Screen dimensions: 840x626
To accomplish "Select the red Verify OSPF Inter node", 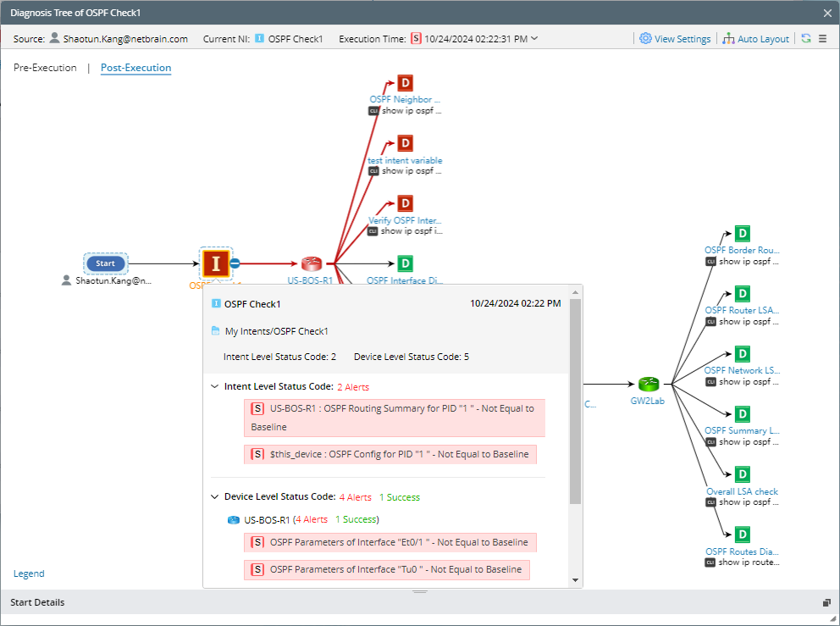I will pyautogui.click(x=406, y=203).
